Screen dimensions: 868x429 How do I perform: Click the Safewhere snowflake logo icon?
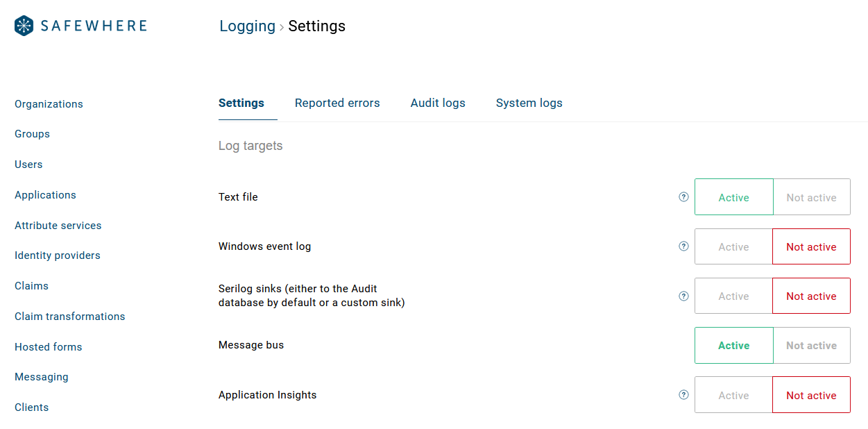tap(24, 26)
